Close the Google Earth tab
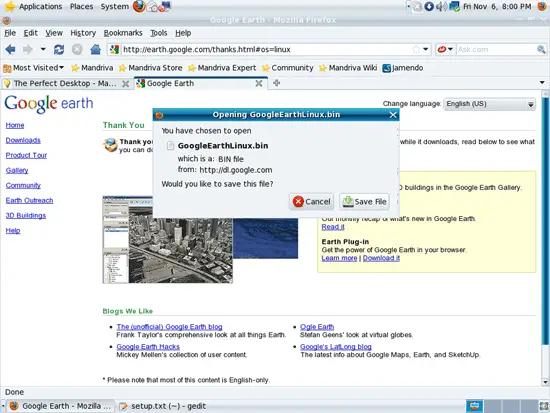 pos(259,84)
